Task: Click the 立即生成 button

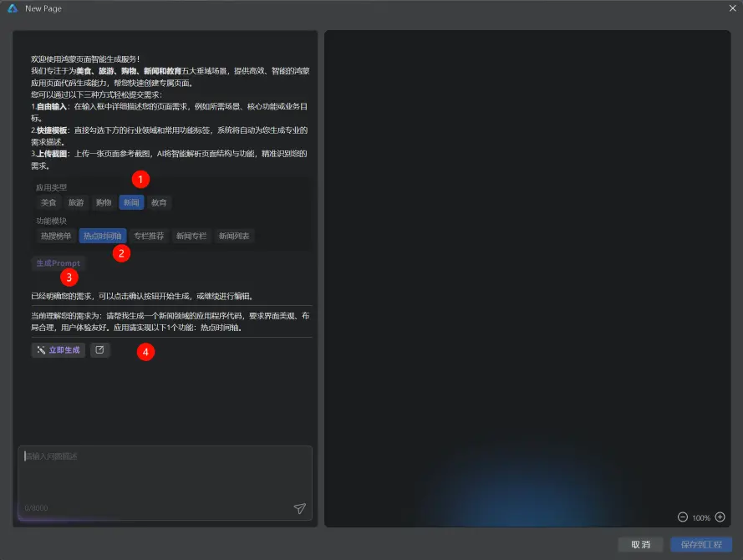Action: click(58, 350)
